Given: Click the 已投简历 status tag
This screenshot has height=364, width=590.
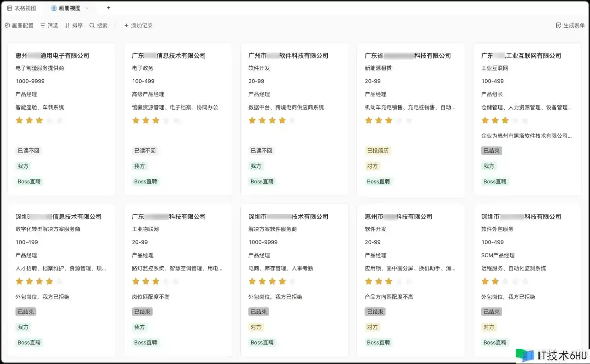Looking at the screenshot, I should [x=378, y=151].
